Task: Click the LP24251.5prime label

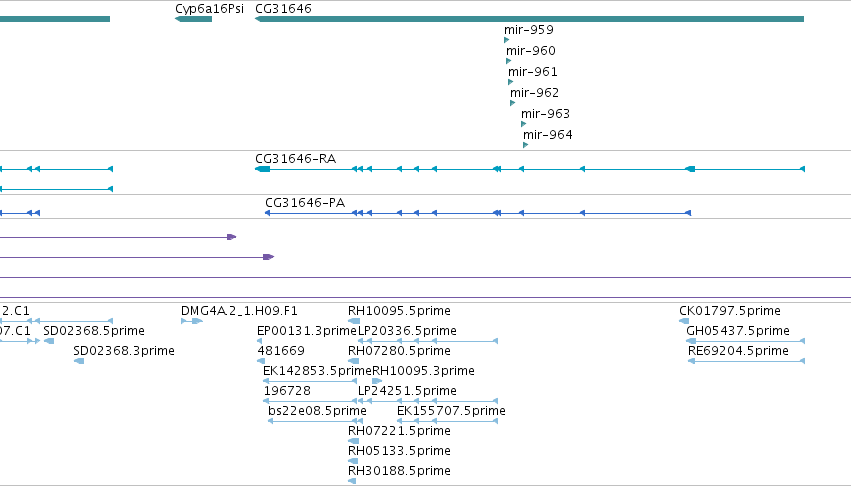Action: pyautogui.click(x=408, y=391)
